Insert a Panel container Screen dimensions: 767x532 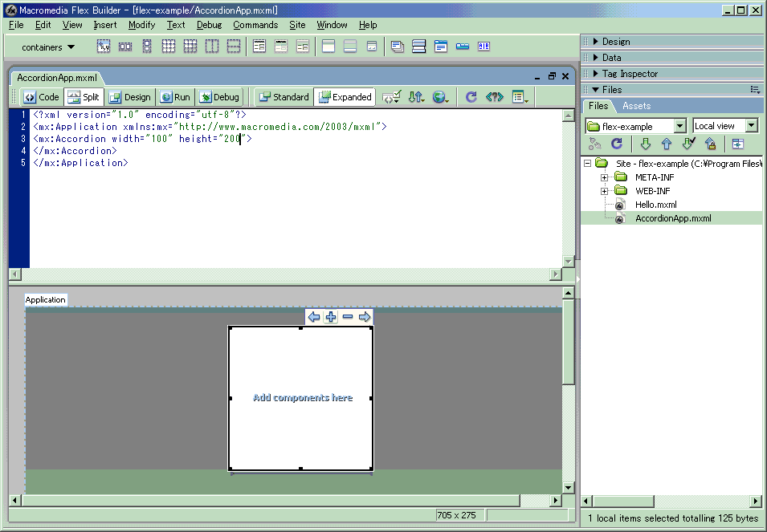click(328, 47)
